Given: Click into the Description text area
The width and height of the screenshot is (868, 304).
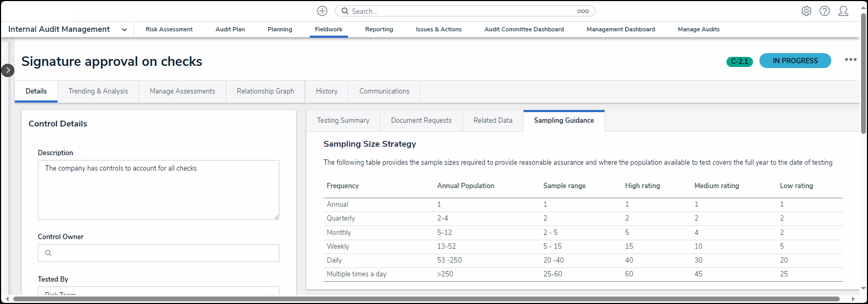Looking at the screenshot, I should pyautogui.click(x=158, y=190).
